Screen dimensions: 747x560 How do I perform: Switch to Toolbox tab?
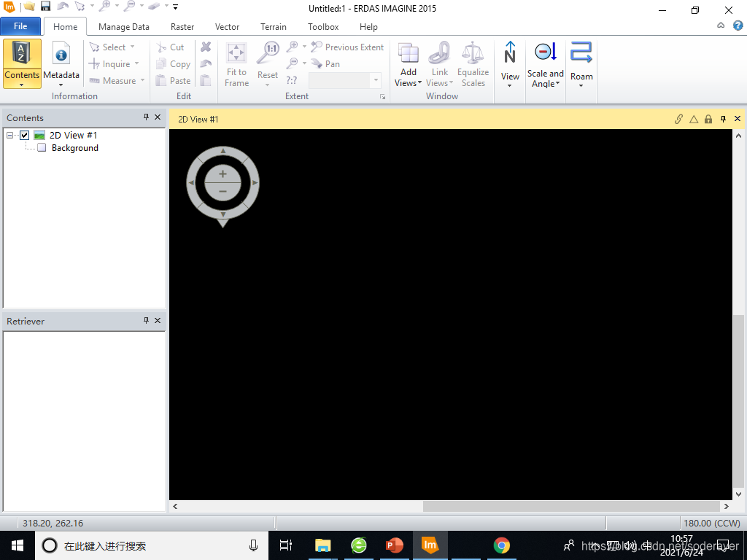(x=323, y=27)
